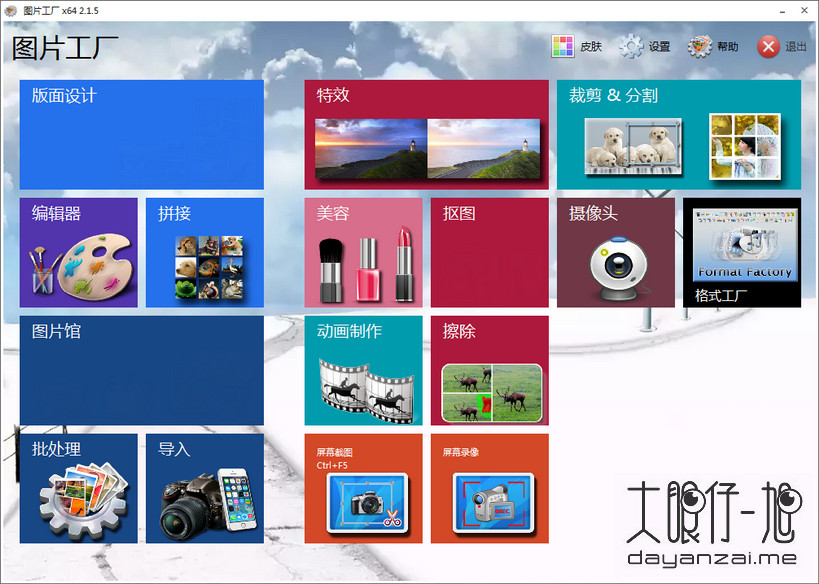Click the 屏幕截图 Ctrl+F5 label

(334, 459)
